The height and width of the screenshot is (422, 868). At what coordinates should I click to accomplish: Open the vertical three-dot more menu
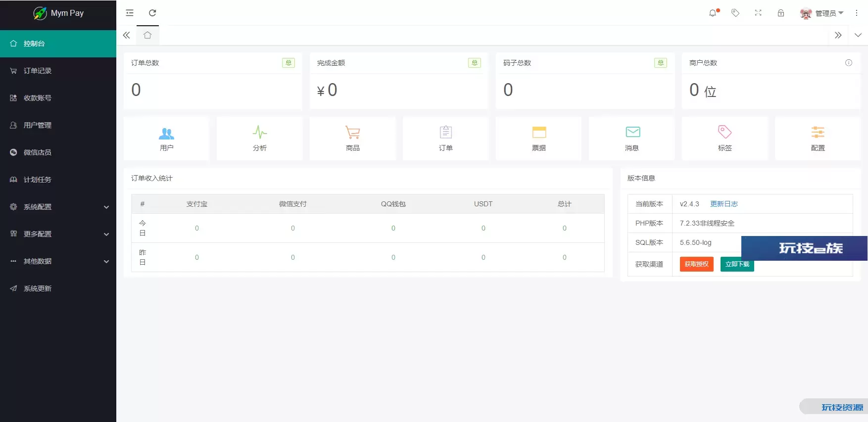point(857,13)
